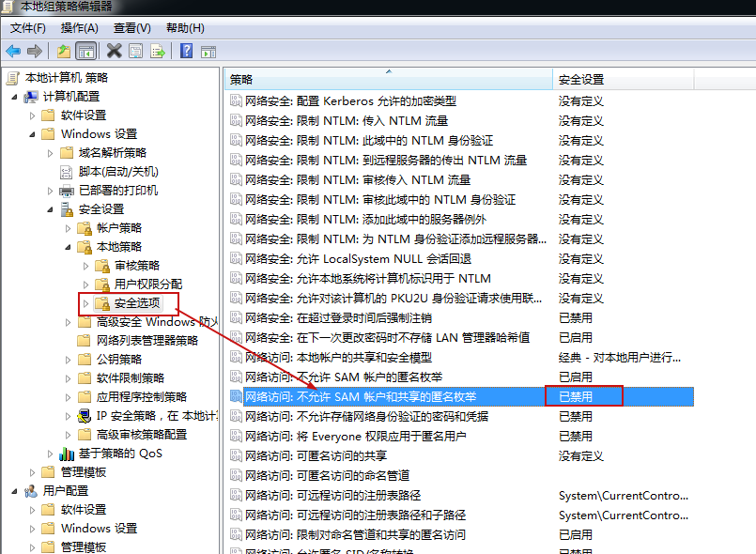The image size is (756, 554).
Task: Collapse the 计算机配置 tree node
Action: tap(14, 97)
